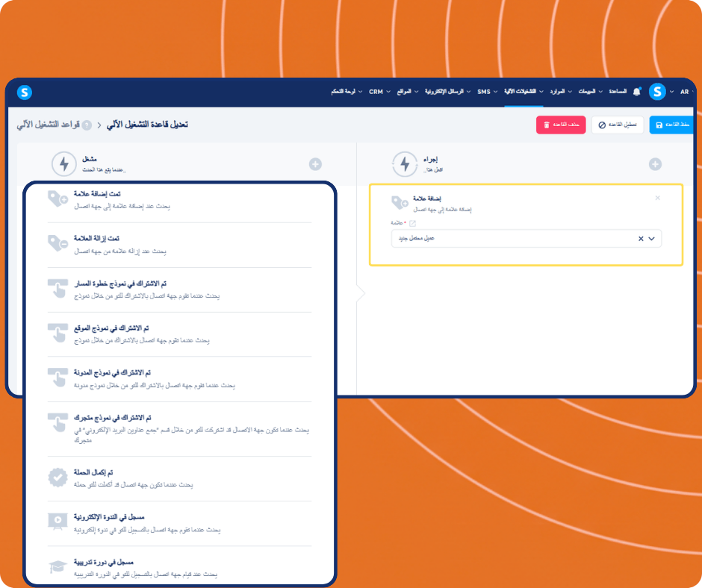Select trigger مسجل في دورة تدريبية
Image resolution: width=702 pixels, height=588 pixels.
click(x=179, y=565)
